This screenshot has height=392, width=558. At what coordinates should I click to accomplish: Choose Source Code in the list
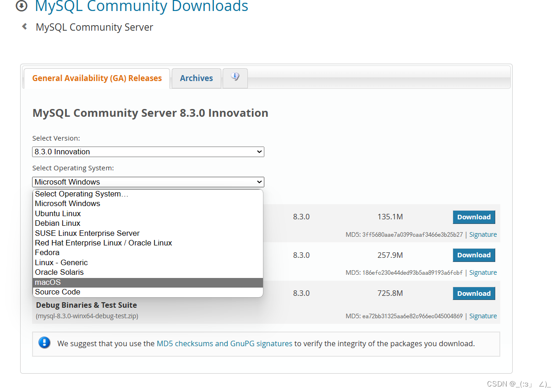[x=148, y=292]
